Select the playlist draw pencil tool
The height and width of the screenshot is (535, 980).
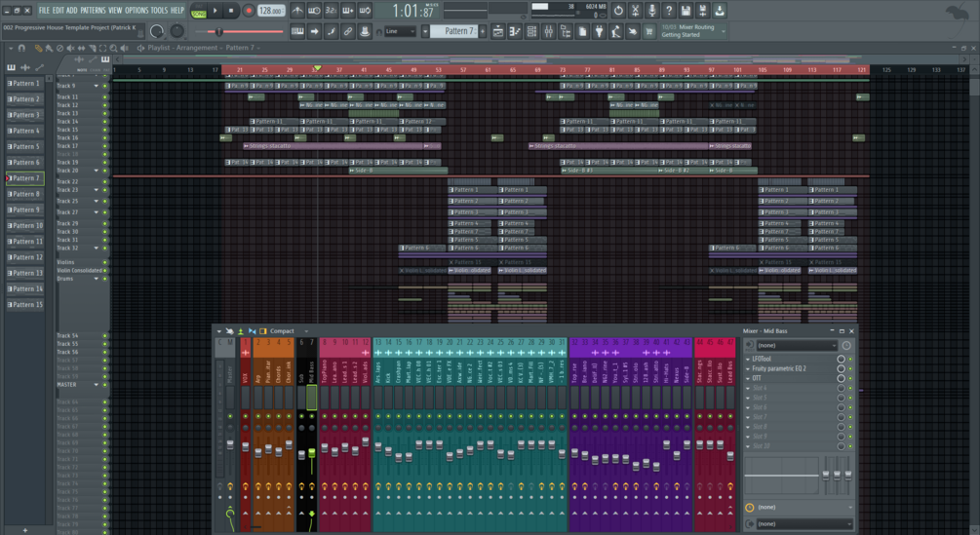coord(38,48)
